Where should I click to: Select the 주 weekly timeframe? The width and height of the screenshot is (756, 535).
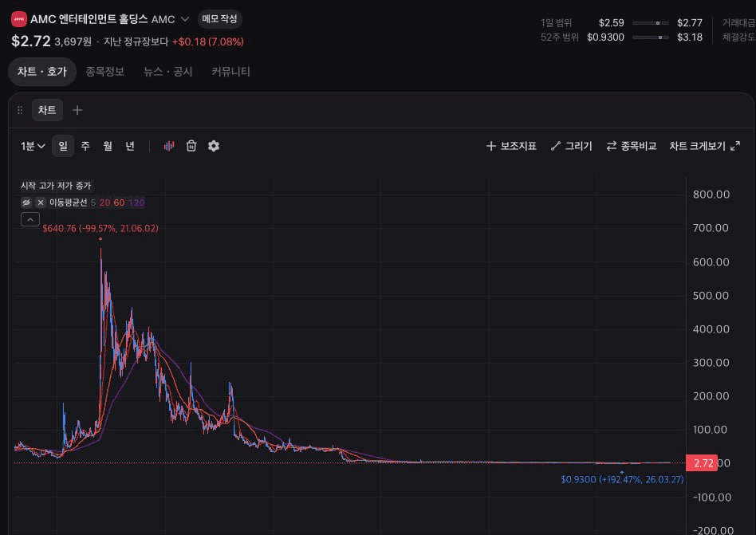pos(85,146)
